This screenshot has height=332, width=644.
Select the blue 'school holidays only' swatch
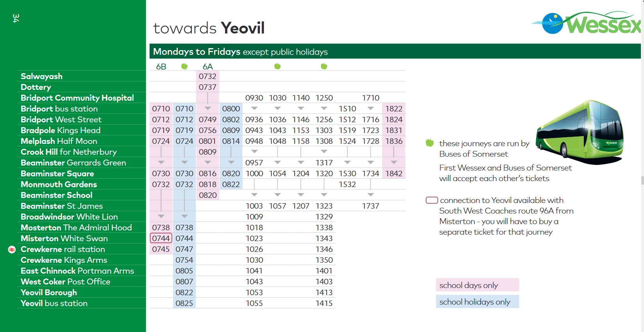click(x=477, y=302)
